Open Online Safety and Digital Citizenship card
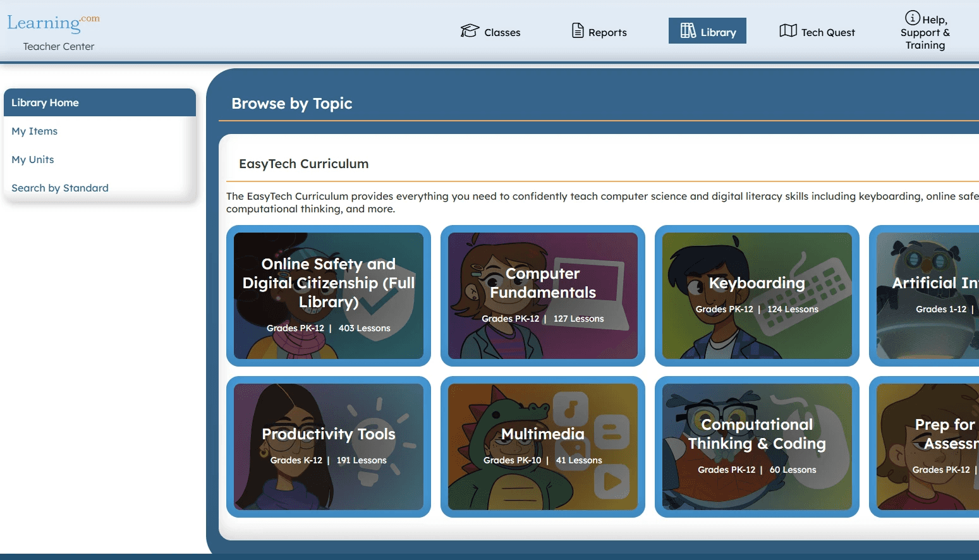 point(329,296)
